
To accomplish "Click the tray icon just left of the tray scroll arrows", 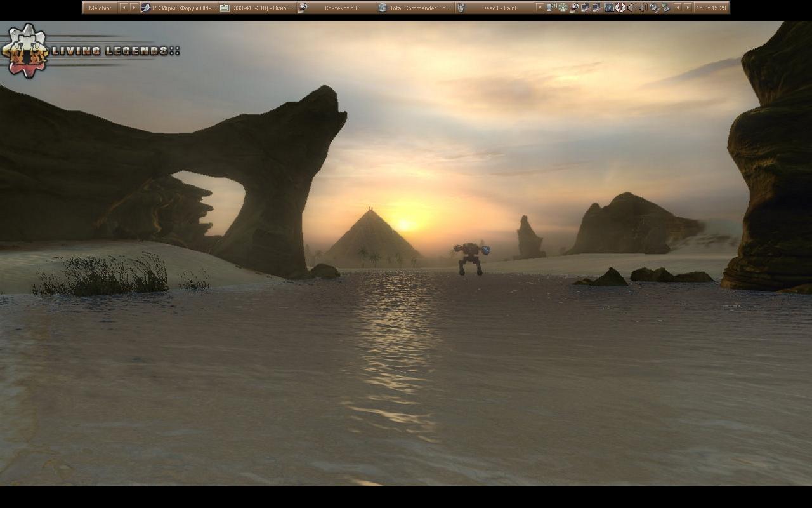I will tap(665, 8).
